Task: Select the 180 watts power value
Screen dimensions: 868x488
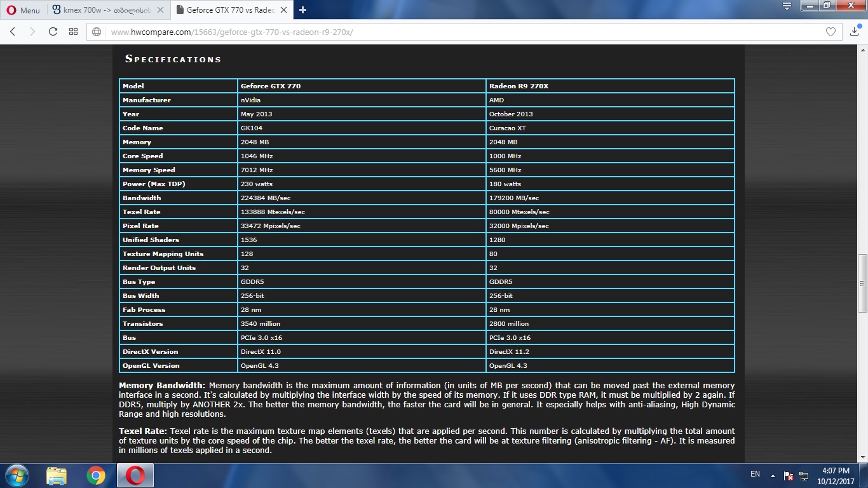Action: click(505, 184)
